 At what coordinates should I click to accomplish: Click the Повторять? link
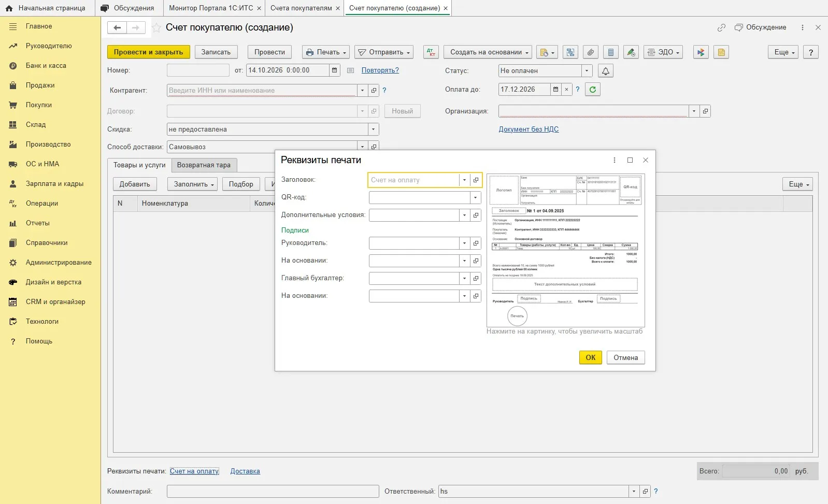(380, 70)
